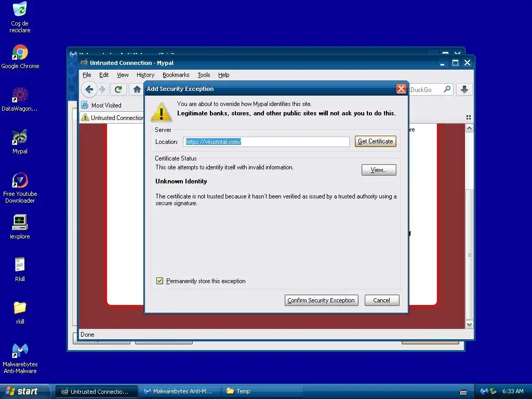Image resolution: width=532 pixels, height=399 pixels.
Task: Click the 'Done' status bar text
Action: click(x=87, y=335)
